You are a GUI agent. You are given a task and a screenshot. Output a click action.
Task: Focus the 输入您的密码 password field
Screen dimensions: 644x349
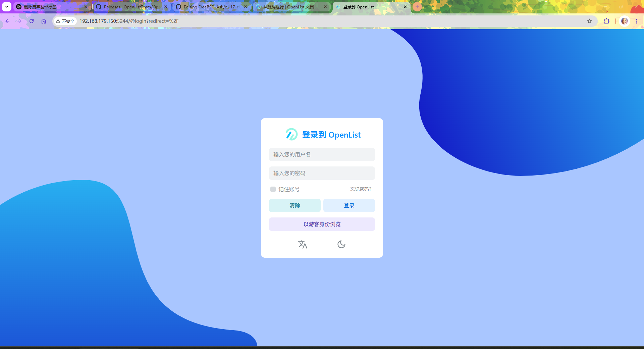click(322, 173)
